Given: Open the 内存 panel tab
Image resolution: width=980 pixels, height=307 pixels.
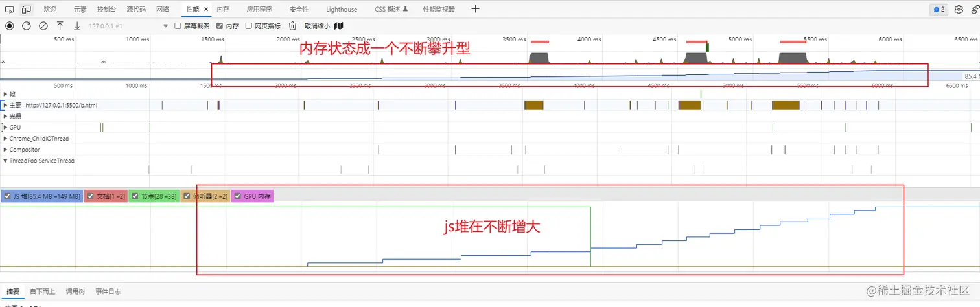Looking at the screenshot, I should pos(223,10).
